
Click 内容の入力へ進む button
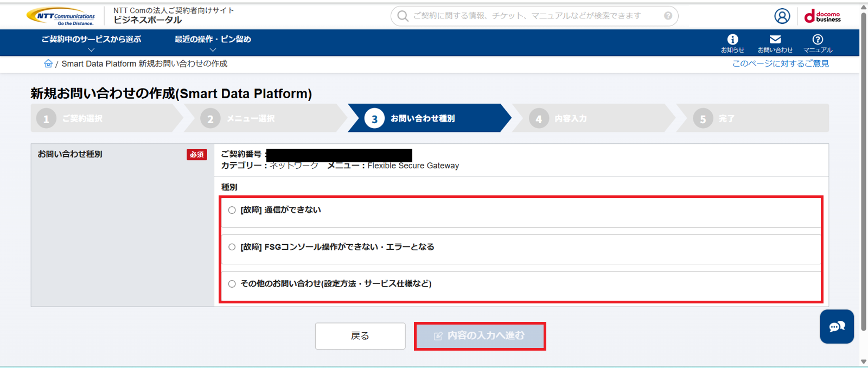pyautogui.click(x=480, y=336)
